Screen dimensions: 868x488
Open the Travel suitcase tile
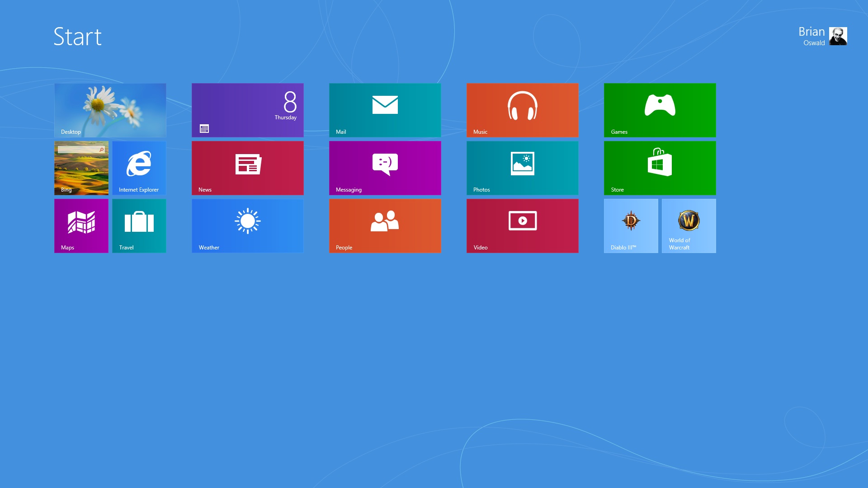pyautogui.click(x=139, y=225)
